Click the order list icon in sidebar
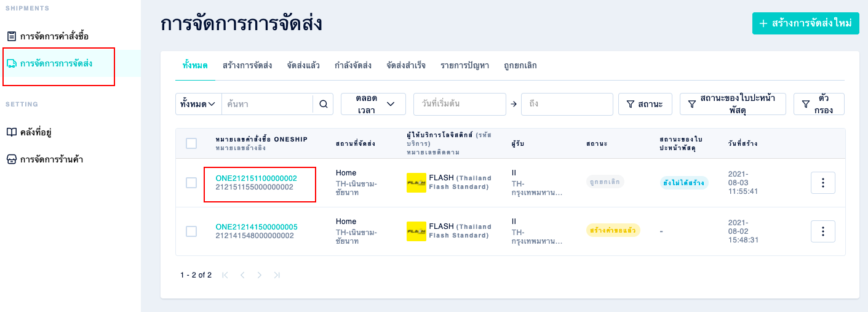The width and height of the screenshot is (868, 312). 11,36
